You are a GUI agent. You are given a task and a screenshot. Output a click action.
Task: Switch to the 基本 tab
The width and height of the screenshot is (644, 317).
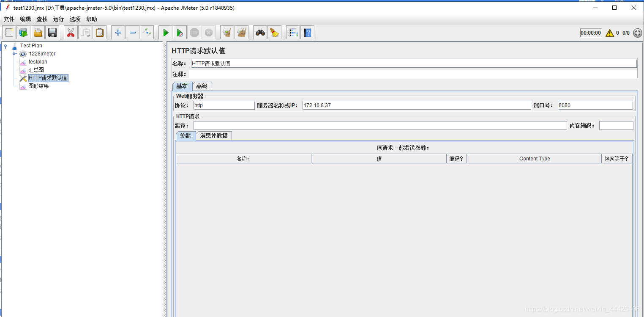point(182,86)
